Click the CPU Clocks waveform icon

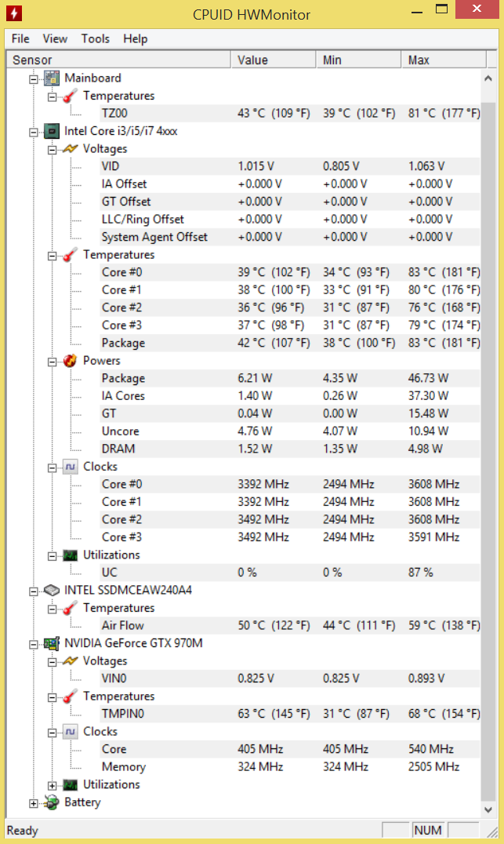(70, 467)
